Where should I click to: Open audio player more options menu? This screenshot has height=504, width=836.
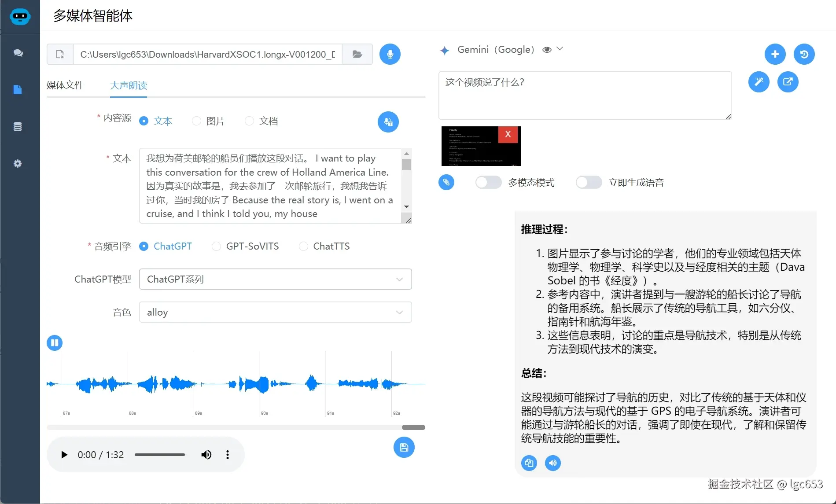tap(228, 455)
